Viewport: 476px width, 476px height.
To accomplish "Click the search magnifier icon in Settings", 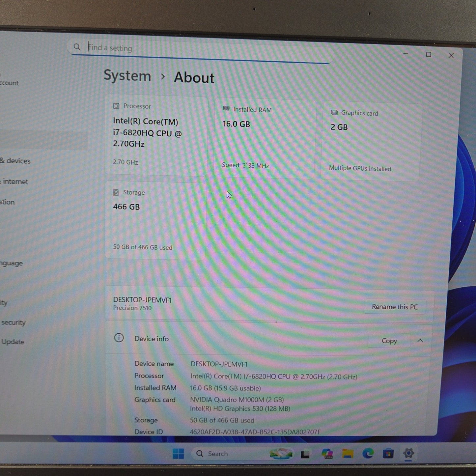I will coord(77,47).
